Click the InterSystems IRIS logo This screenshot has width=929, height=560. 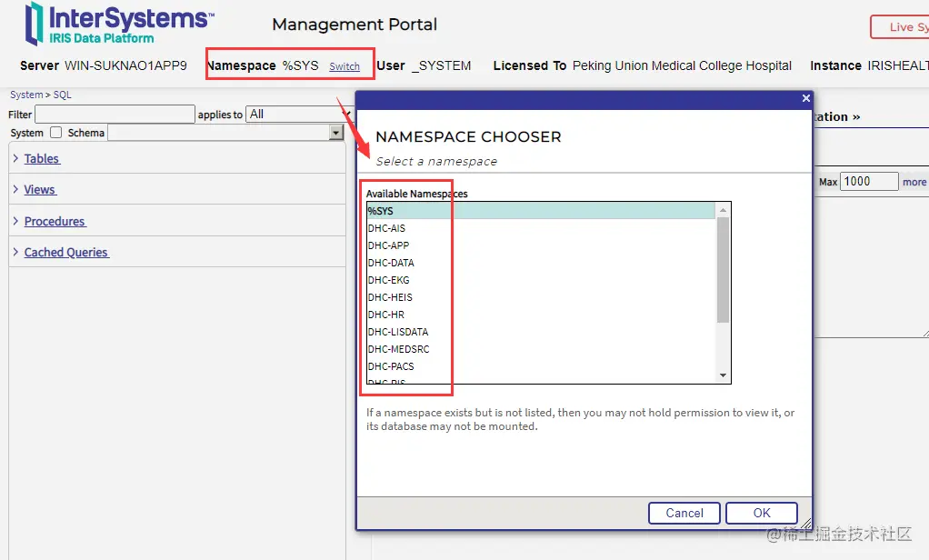tap(118, 24)
